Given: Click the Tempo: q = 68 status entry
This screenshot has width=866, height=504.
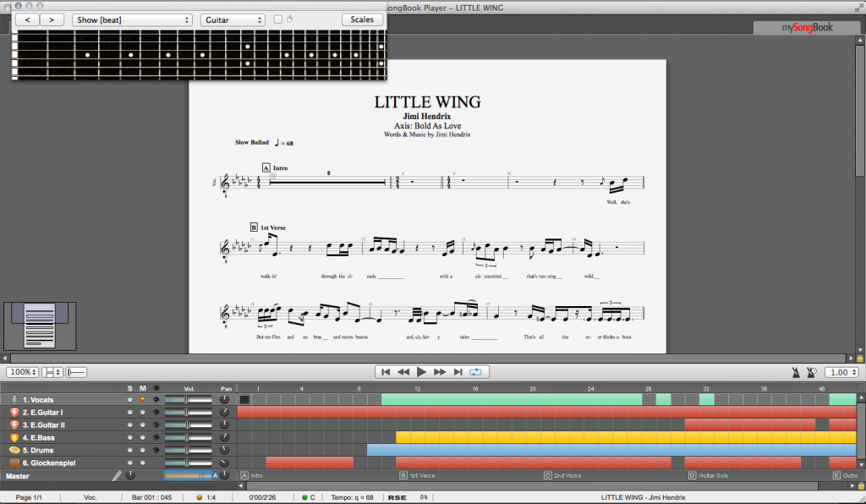Looking at the screenshot, I should tap(352, 497).
